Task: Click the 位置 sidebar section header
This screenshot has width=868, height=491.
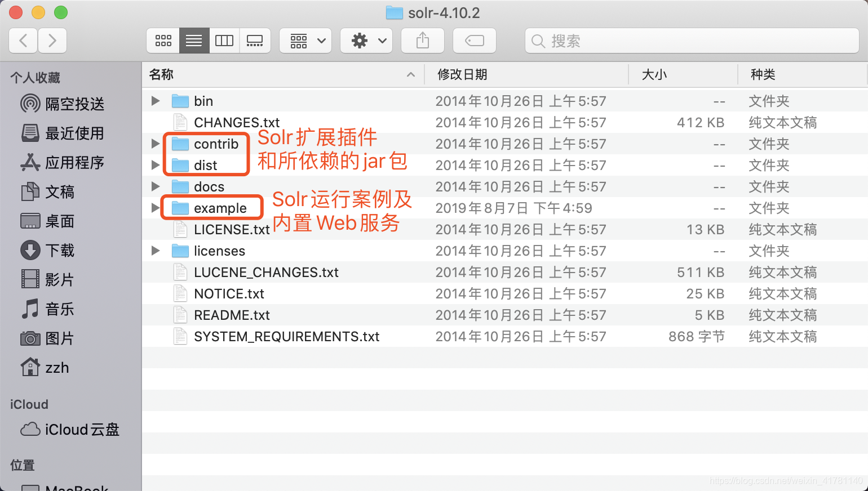Action: (x=23, y=465)
